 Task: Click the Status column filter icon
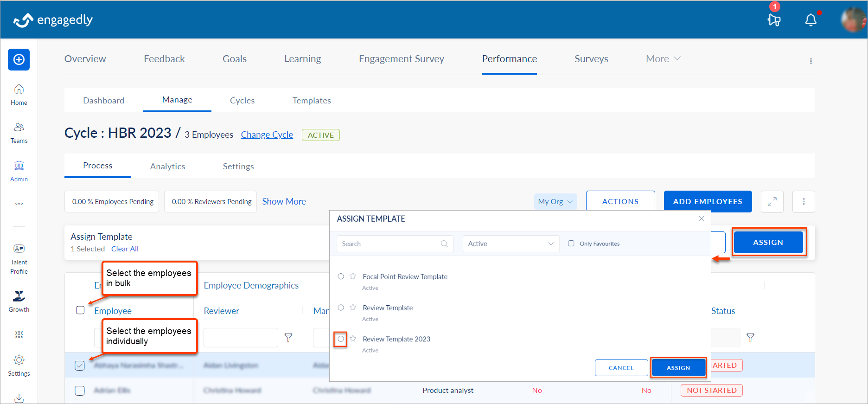[x=750, y=338]
